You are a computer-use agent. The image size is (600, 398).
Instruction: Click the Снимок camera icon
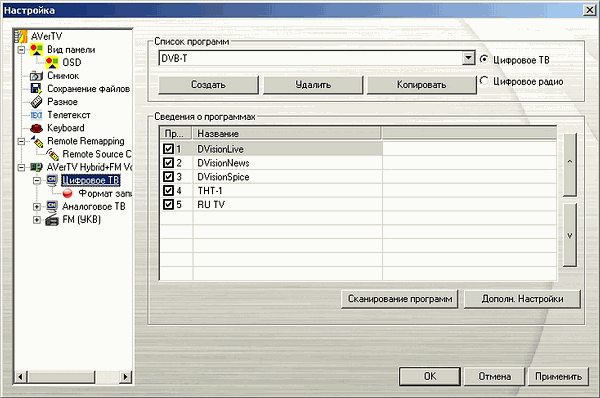[36, 76]
